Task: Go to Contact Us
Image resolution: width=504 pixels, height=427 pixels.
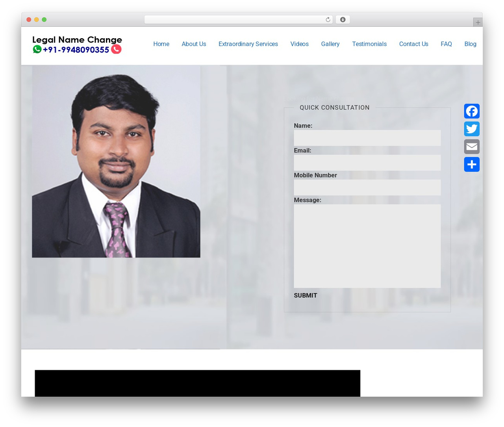Action: coord(413,44)
